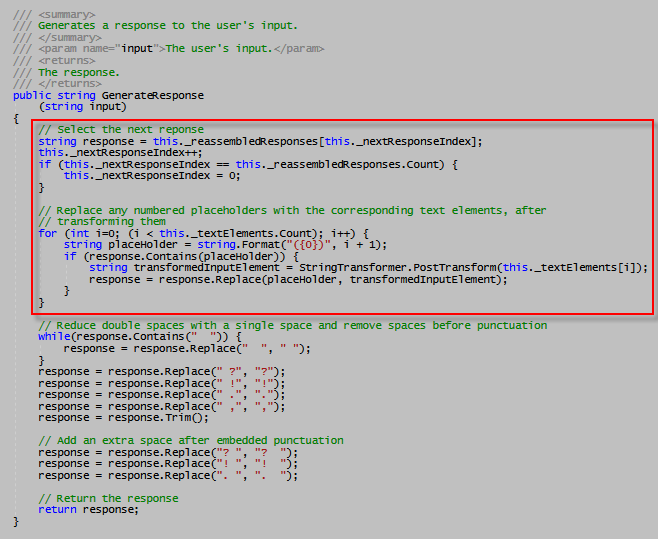Click the 'string response = this._reassembledResponses' line

point(260,141)
